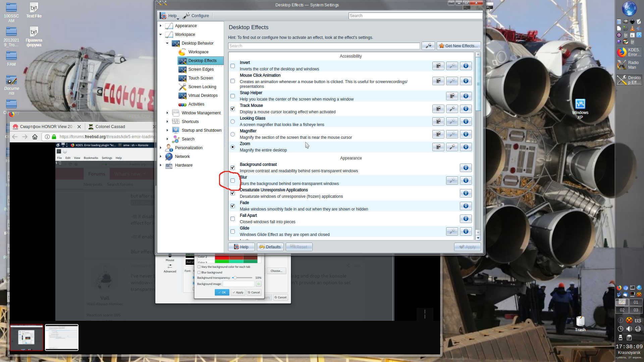The width and height of the screenshot is (644, 362).
Task: Open Screen Edges settings in sidebar
Action: click(x=201, y=69)
